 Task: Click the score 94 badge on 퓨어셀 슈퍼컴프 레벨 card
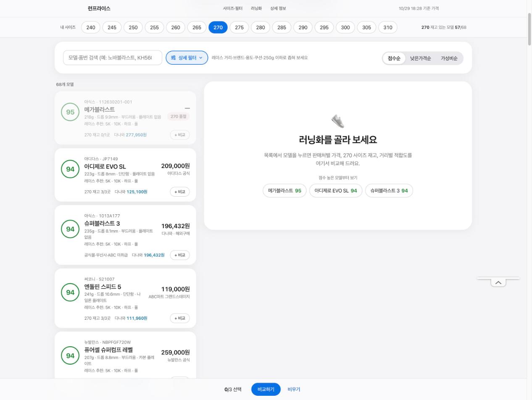70,355
